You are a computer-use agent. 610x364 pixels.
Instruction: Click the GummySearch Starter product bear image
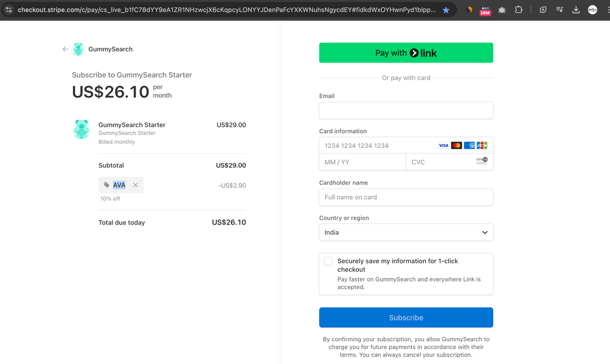[81, 129]
